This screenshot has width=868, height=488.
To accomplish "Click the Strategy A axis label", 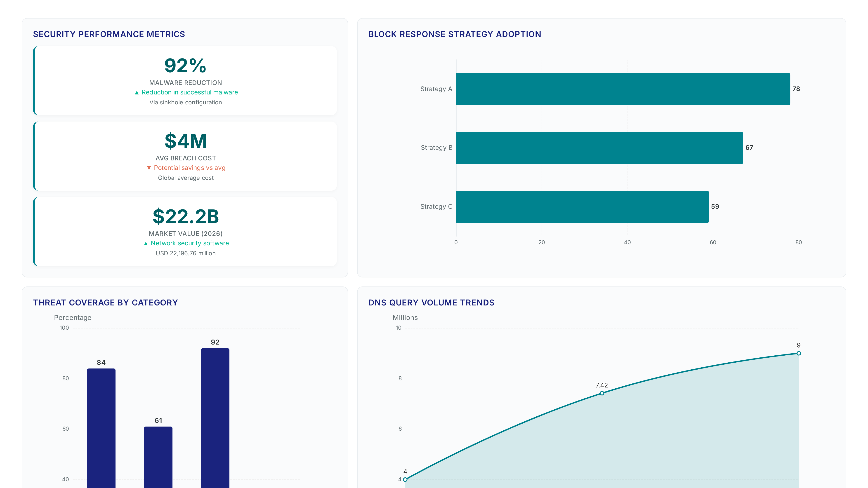I will click(x=436, y=89).
